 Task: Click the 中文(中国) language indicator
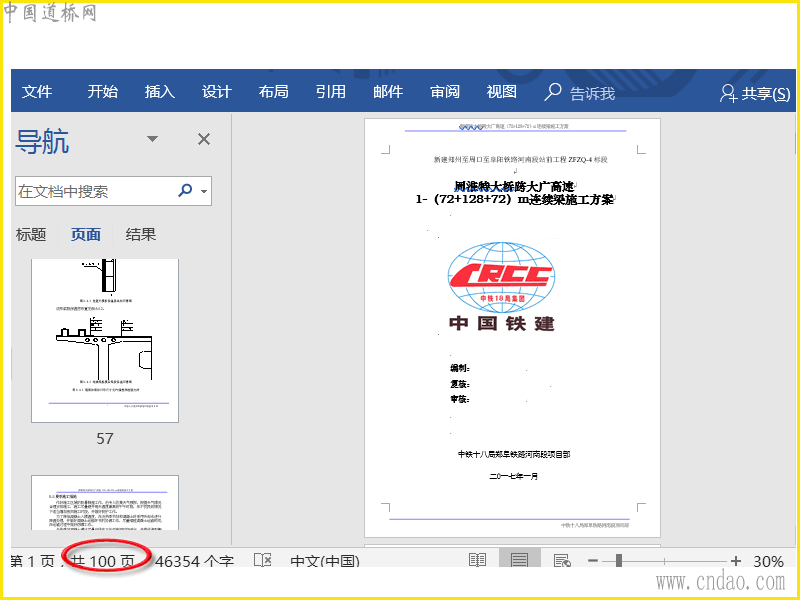(325, 561)
